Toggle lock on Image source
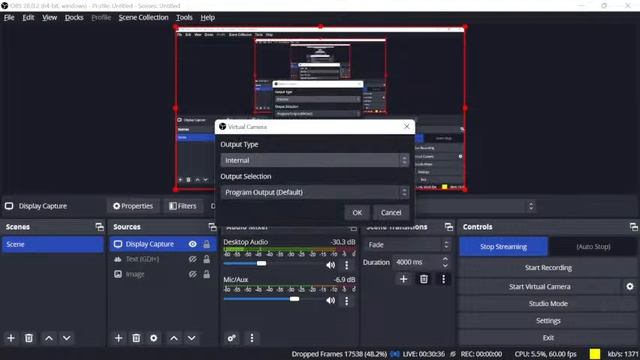This screenshot has width=640, height=360. (x=207, y=274)
